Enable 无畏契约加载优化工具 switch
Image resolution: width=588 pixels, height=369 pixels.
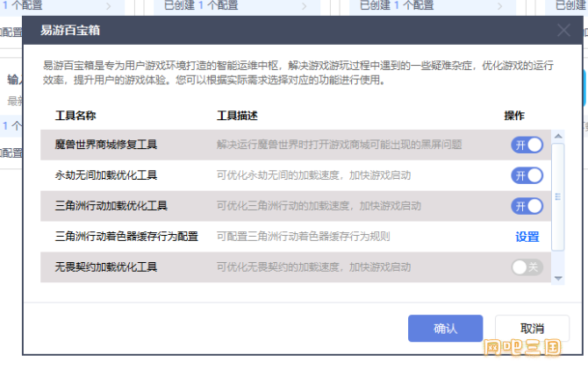pos(527,267)
